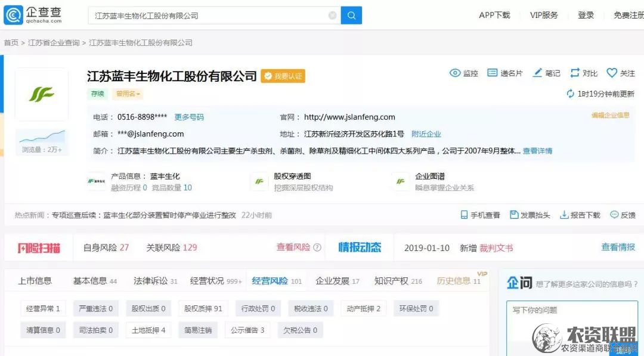Click 报告下载 download icon
644x356 pixels.
(564, 215)
